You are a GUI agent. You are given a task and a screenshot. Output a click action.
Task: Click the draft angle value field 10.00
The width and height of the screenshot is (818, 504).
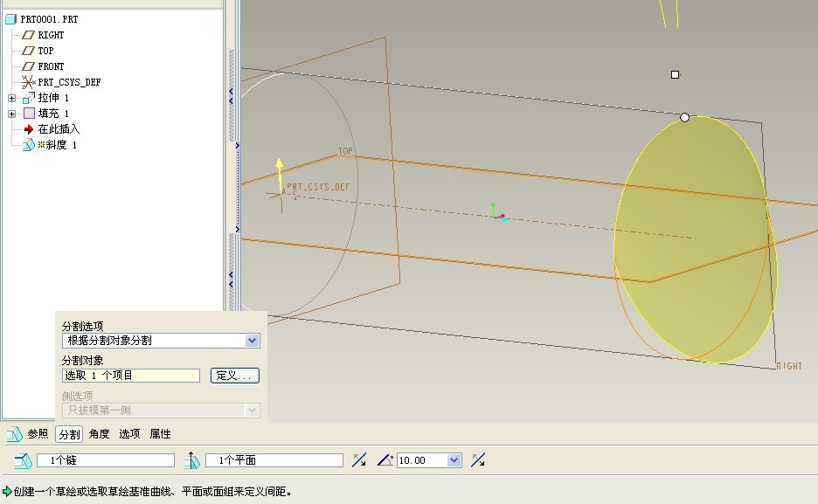tap(423, 460)
